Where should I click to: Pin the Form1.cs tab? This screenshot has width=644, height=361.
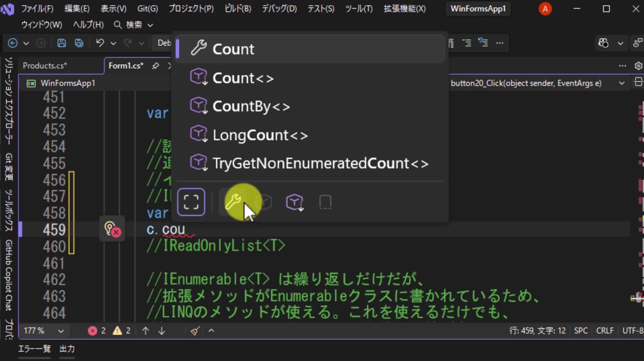(x=155, y=66)
